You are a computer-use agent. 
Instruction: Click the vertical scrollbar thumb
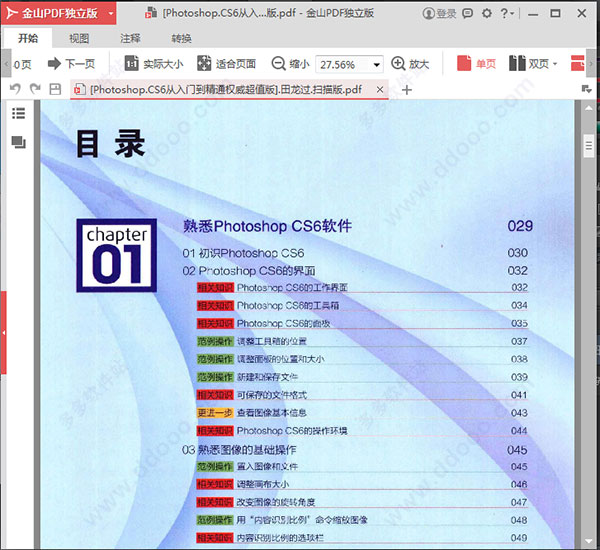pos(589,145)
